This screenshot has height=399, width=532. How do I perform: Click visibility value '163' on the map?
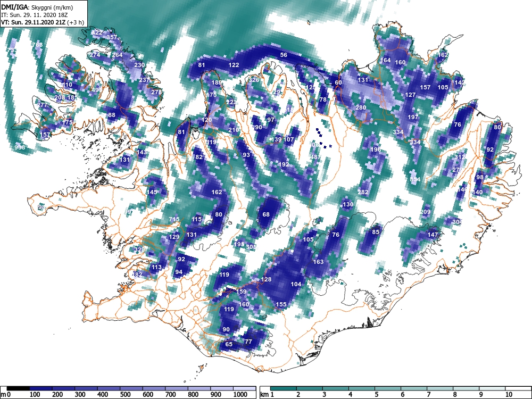[x=318, y=262]
